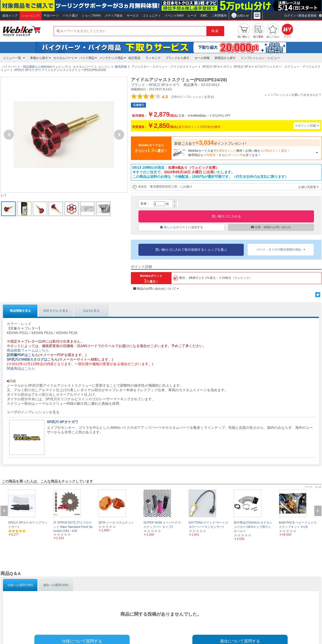The height and width of the screenshot is (644, 322).
Task: Click インプレッションを書いてみませんか link
Action: tap(294, 95)
